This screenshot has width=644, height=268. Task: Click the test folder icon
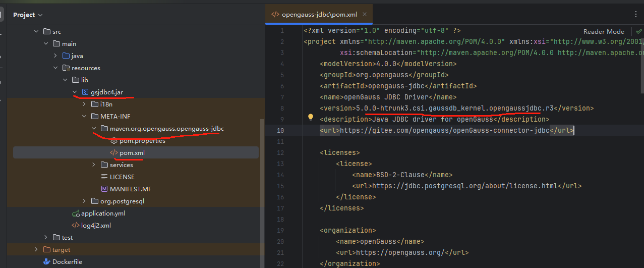pyautogui.click(x=56, y=237)
